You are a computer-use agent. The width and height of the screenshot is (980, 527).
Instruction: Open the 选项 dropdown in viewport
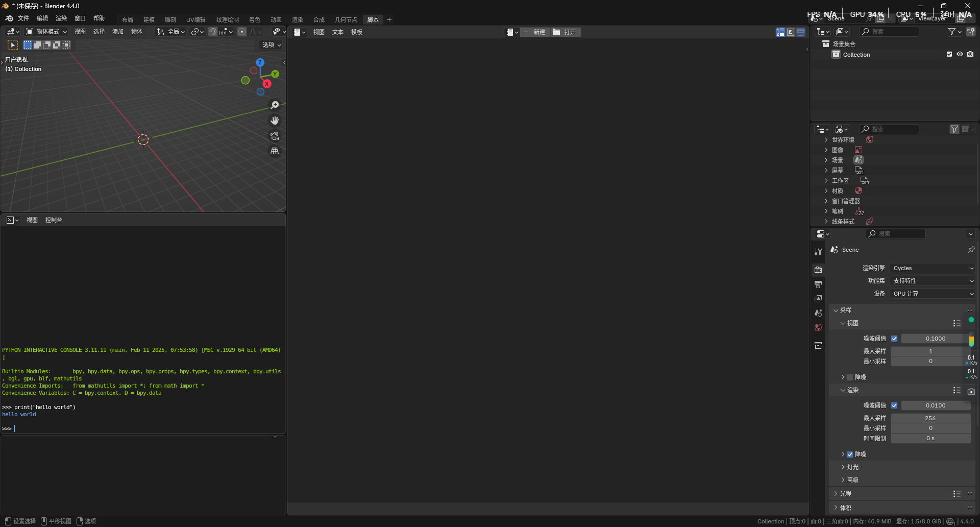pyautogui.click(x=272, y=45)
